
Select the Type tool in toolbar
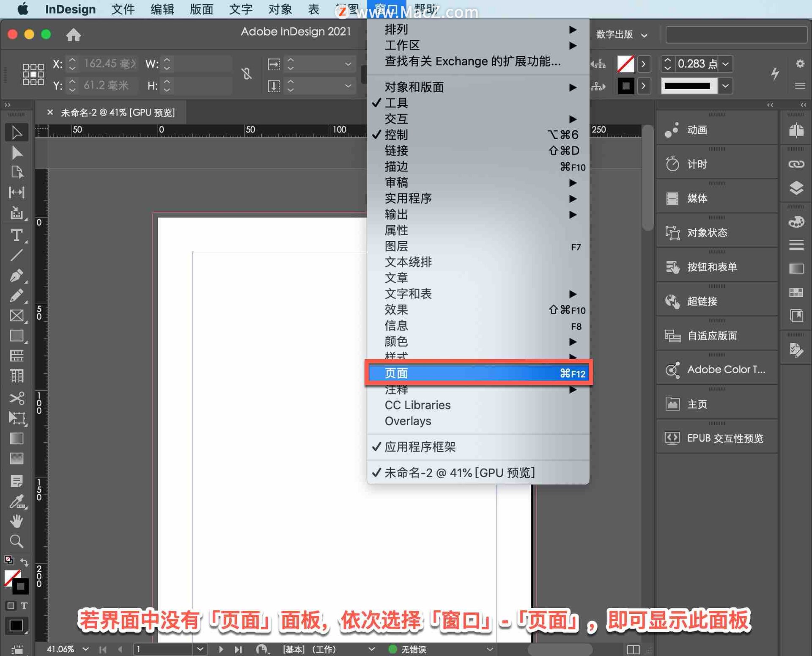pyautogui.click(x=16, y=235)
